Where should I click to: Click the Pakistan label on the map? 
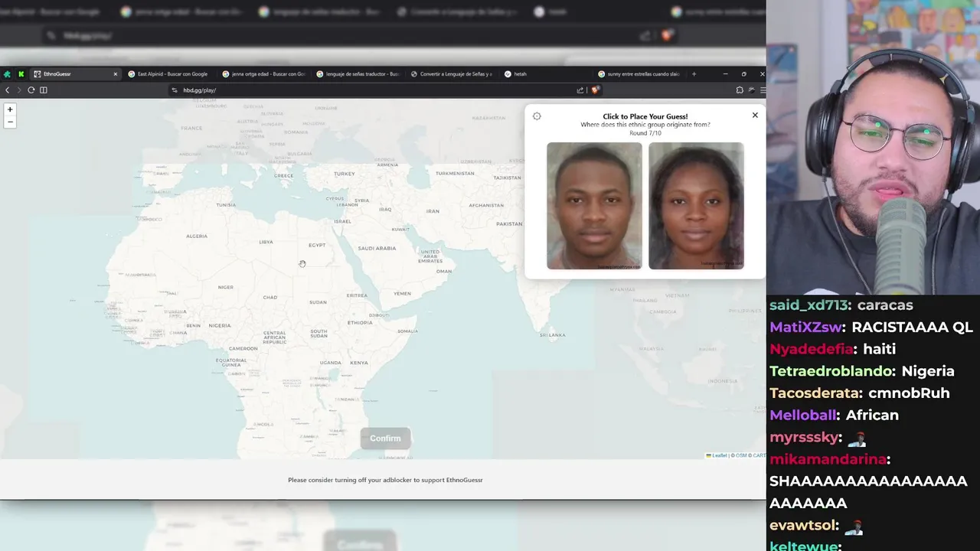[508, 223]
